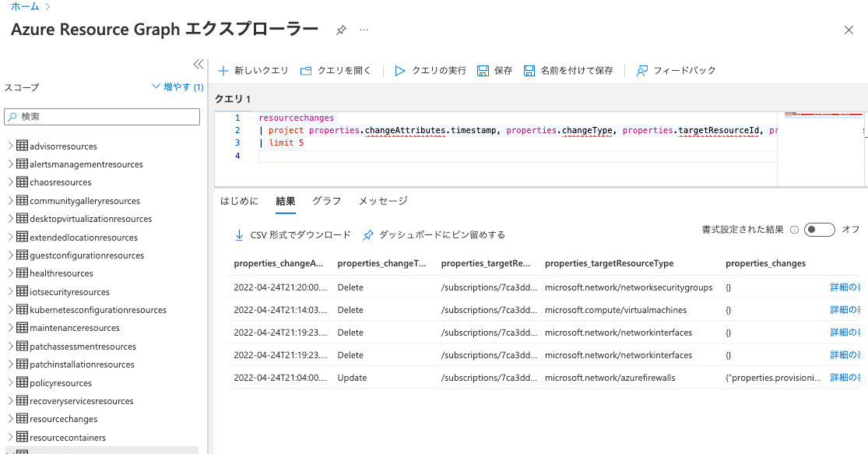Pin the Resource Graph Explorer blade
Screen dimensions: 868x454
(x=341, y=30)
